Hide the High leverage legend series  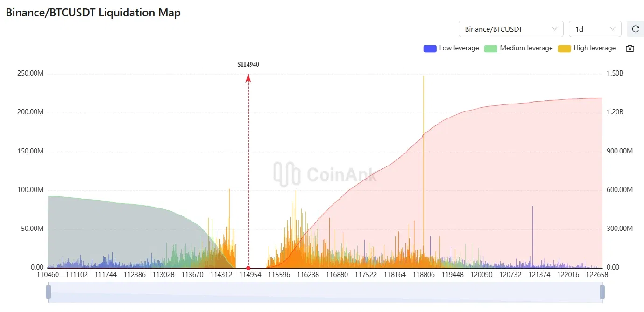(x=587, y=48)
